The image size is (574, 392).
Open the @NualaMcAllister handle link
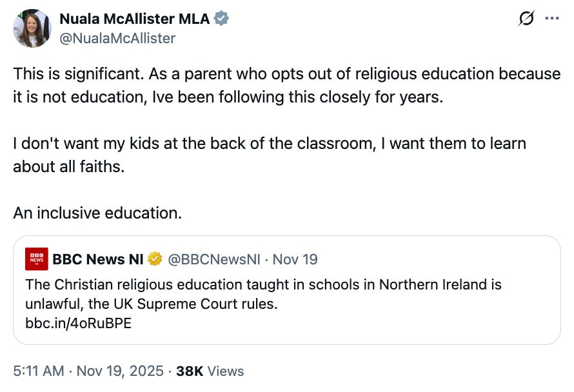pyautogui.click(x=117, y=39)
